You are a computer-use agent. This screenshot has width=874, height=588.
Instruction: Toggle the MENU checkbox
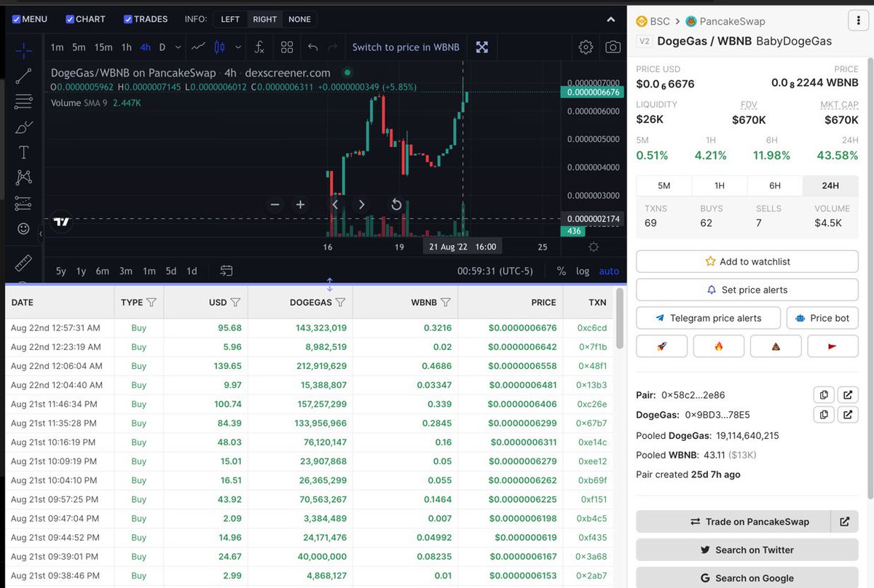coord(17,19)
